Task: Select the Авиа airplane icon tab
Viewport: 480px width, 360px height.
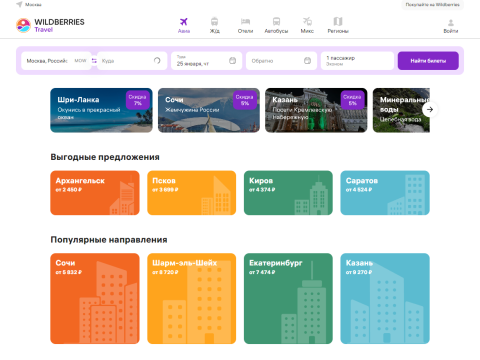Action: 184,22
